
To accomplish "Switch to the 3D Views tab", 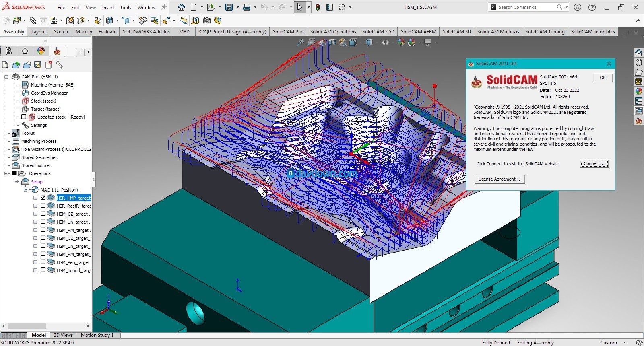I will click(x=63, y=335).
